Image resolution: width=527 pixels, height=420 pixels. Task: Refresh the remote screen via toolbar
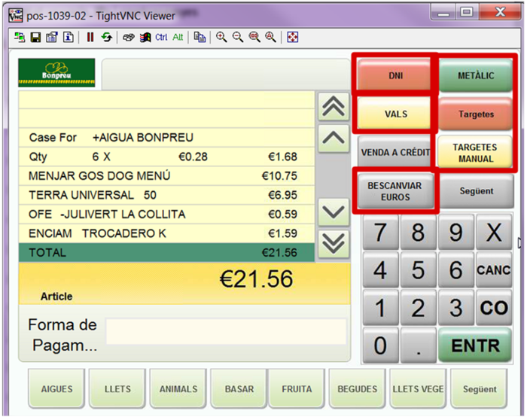point(106,37)
